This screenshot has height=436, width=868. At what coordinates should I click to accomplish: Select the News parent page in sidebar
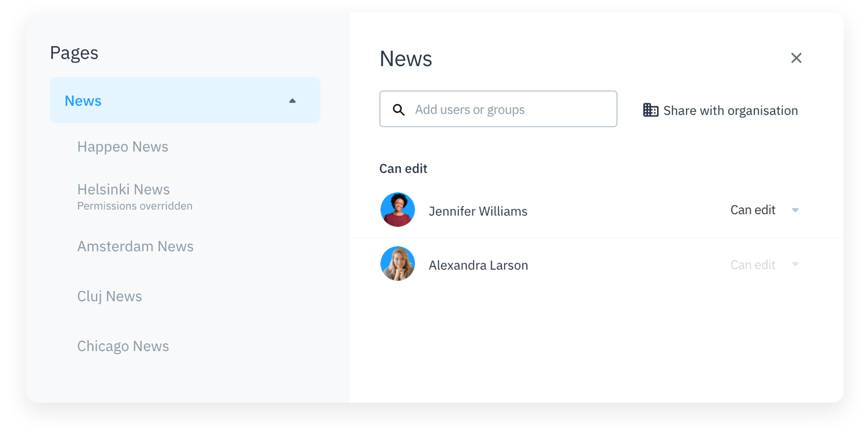pyautogui.click(x=83, y=101)
